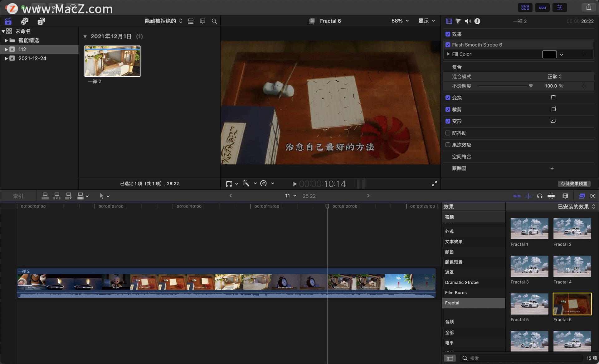The height and width of the screenshot is (364, 599).
Task: Click the share export icon
Action: pyautogui.click(x=588, y=7)
